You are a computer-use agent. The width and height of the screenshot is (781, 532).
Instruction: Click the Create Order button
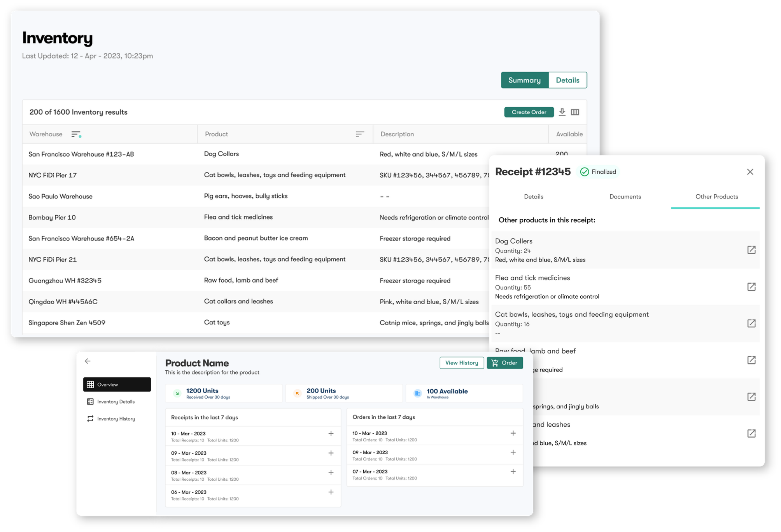pos(529,112)
